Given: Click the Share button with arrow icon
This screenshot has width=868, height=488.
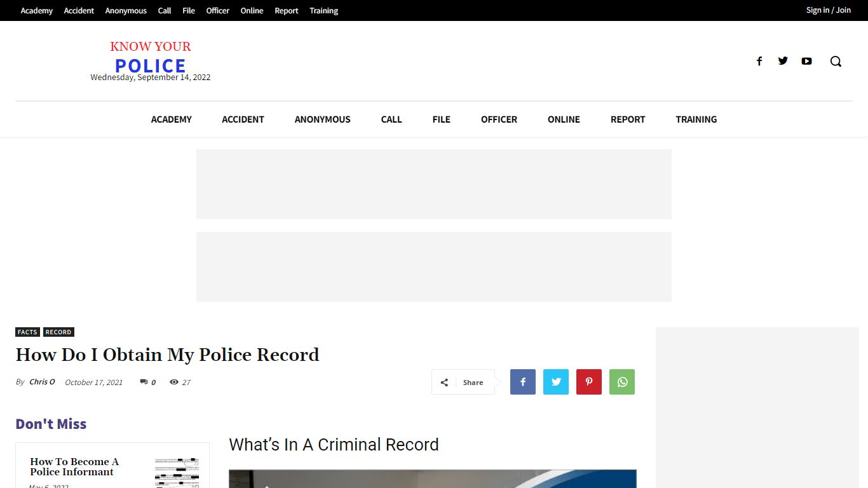Looking at the screenshot, I should (x=463, y=382).
